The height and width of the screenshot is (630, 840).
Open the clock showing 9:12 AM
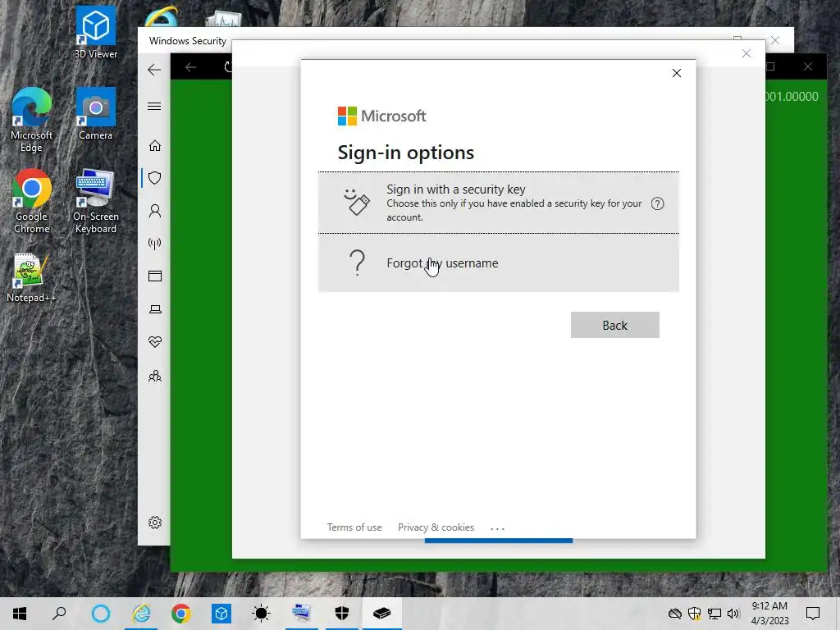769,614
